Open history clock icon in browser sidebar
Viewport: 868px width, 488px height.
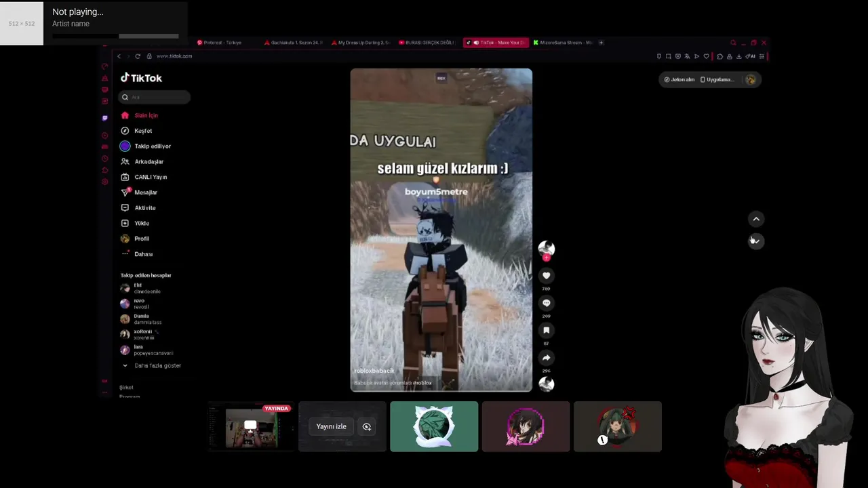[x=104, y=159]
